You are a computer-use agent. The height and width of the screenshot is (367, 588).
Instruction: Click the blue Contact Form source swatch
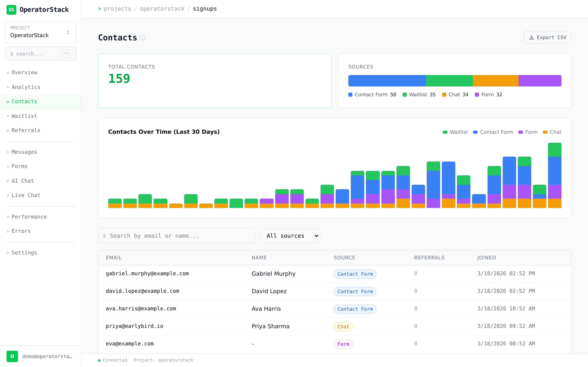point(350,95)
